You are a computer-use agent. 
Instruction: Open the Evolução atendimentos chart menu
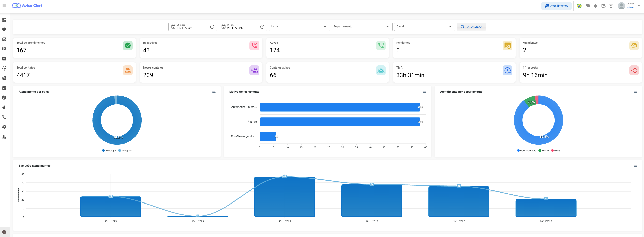635,166
